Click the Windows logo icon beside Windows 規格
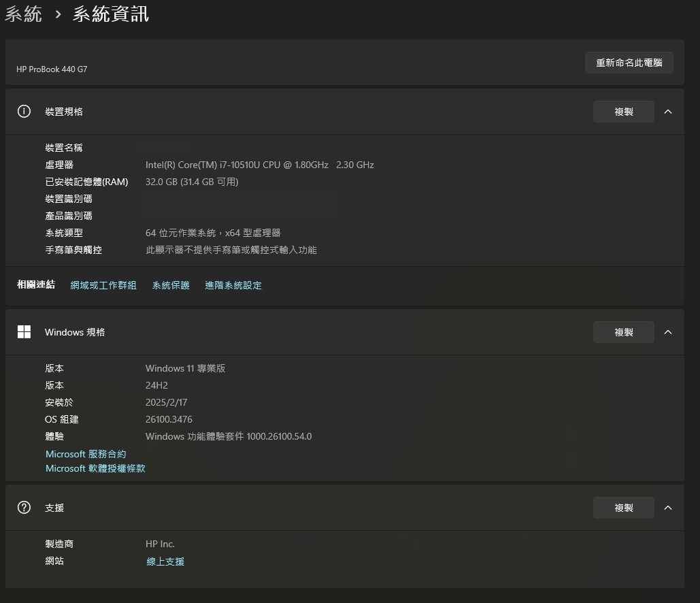 [x=24, y=332]
